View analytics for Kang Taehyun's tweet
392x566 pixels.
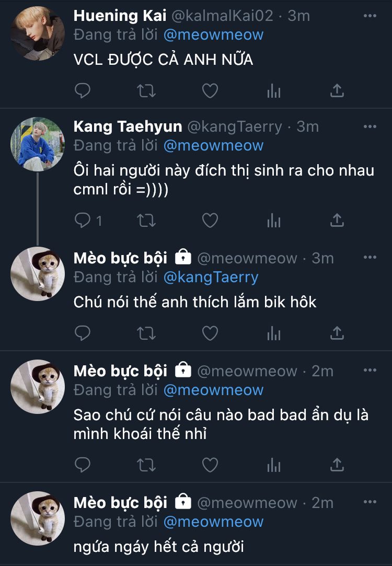point(274,221)
